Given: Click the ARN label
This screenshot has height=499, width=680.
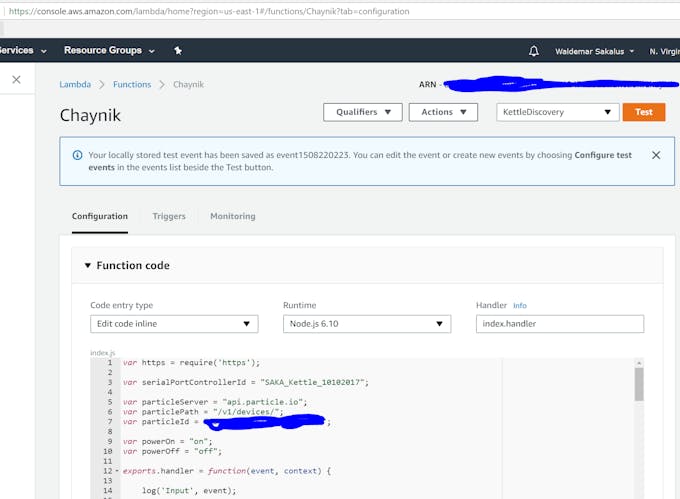Looking at the screenshot, I should [427, 85].
